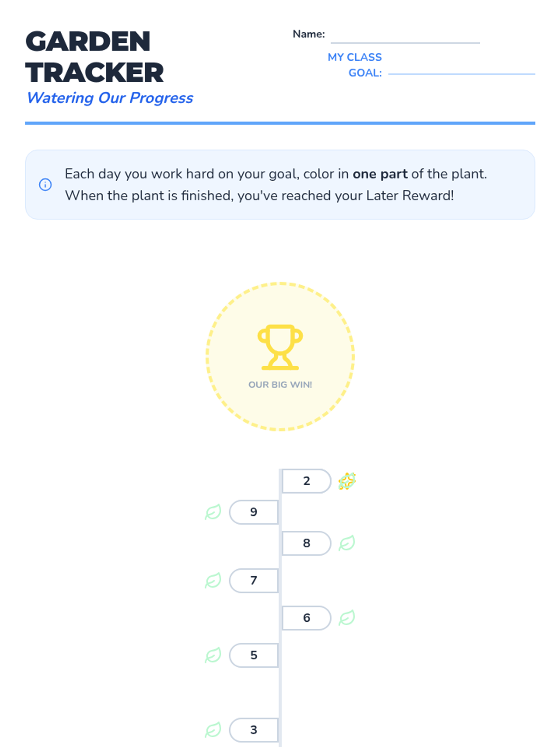This screenshot has height=747, width=560.
Task: Click the leaf icon next to part 9
Action: tap(213, 512)
